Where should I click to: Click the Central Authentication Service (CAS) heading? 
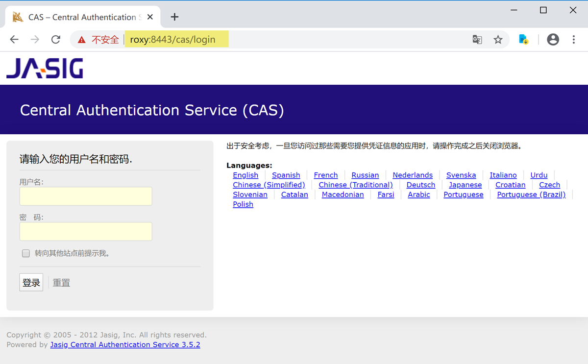[x=152, y=110]
